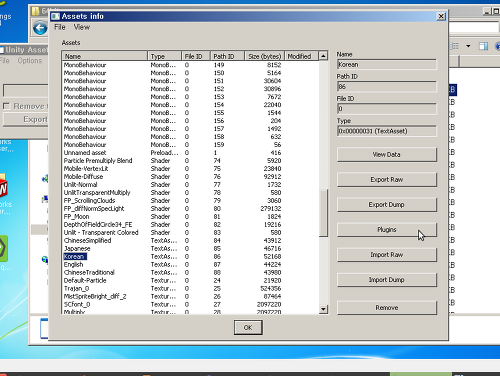Open the File menu in Assets info
The width and height of the screenshot is (500, 376).
[60, 27]
